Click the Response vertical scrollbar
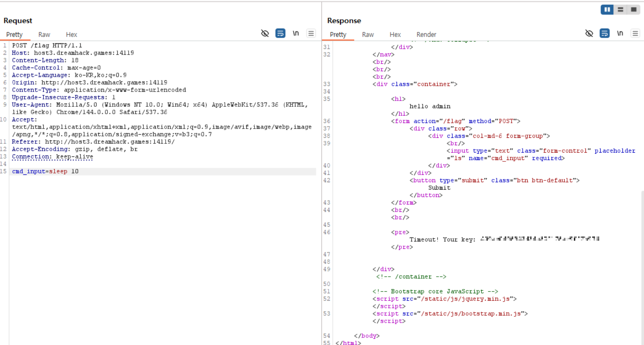644x345 pixels. point(642,268)
